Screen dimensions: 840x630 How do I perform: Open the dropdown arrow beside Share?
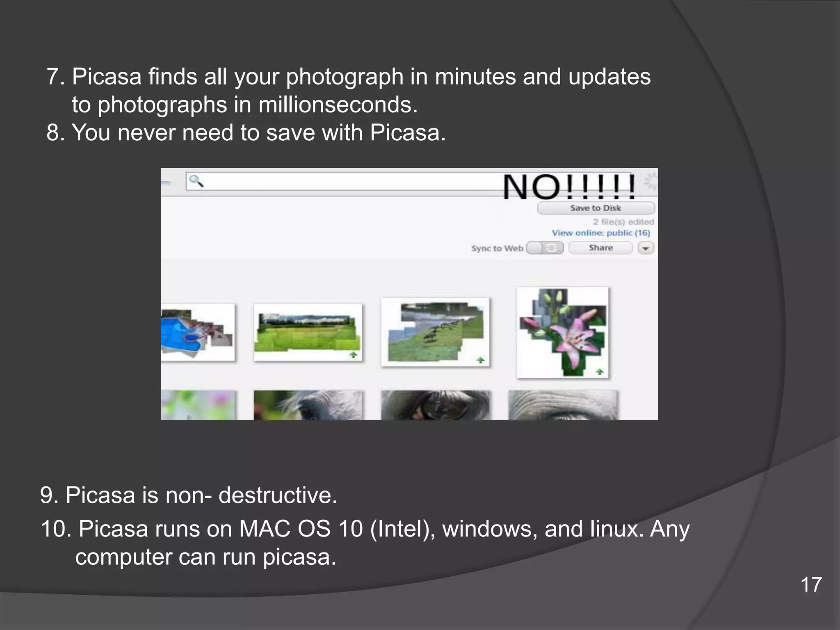tap(646, 248)
